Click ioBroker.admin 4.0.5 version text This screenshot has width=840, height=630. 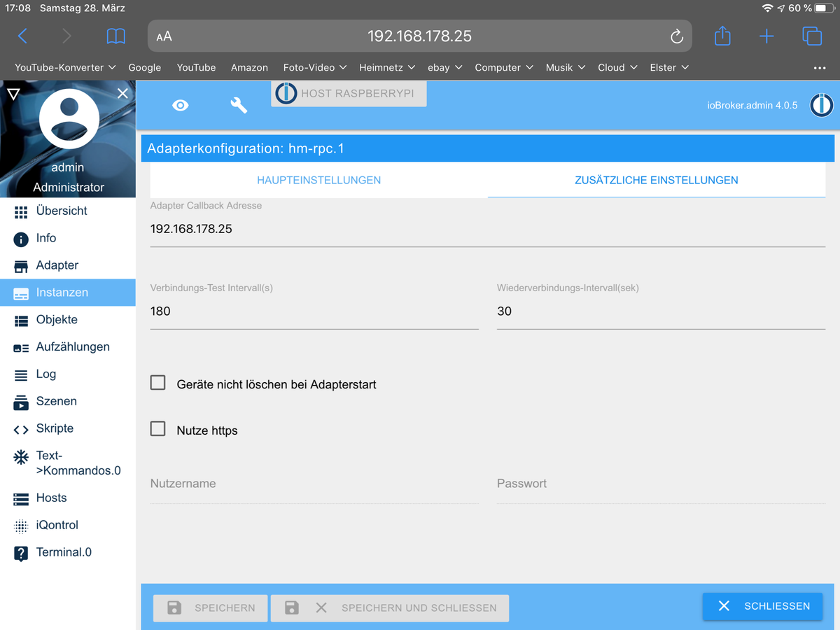point(752,106)
